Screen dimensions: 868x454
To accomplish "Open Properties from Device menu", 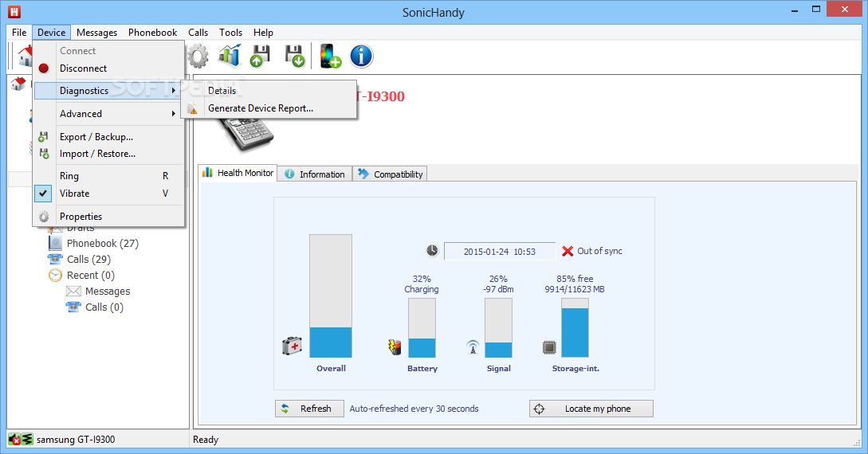I will (x=108, y=216).
